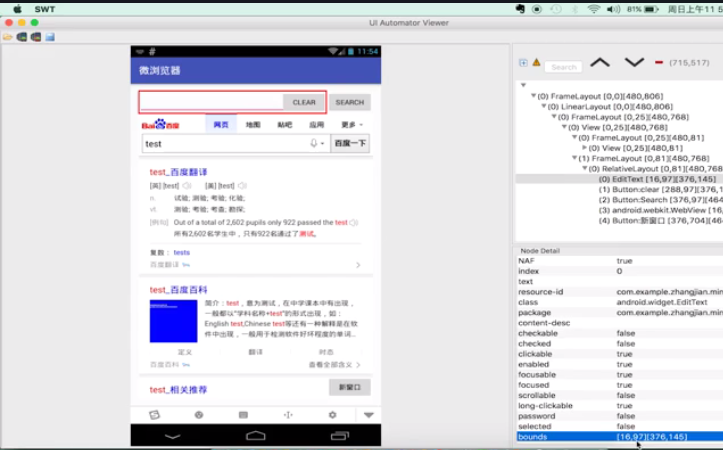The image size is (723, 450).
Task: Select the android.webkit.WebView tree row
Action: (x=660, y=210)
